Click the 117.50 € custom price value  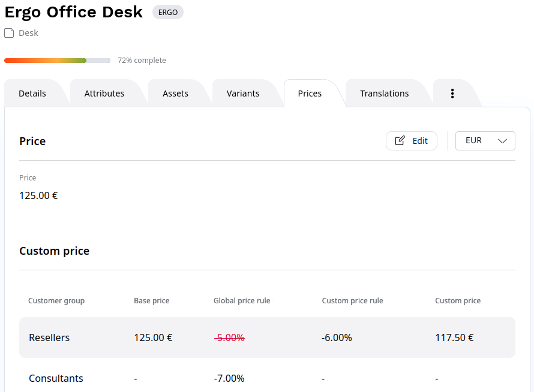click(x=454, y=337)
